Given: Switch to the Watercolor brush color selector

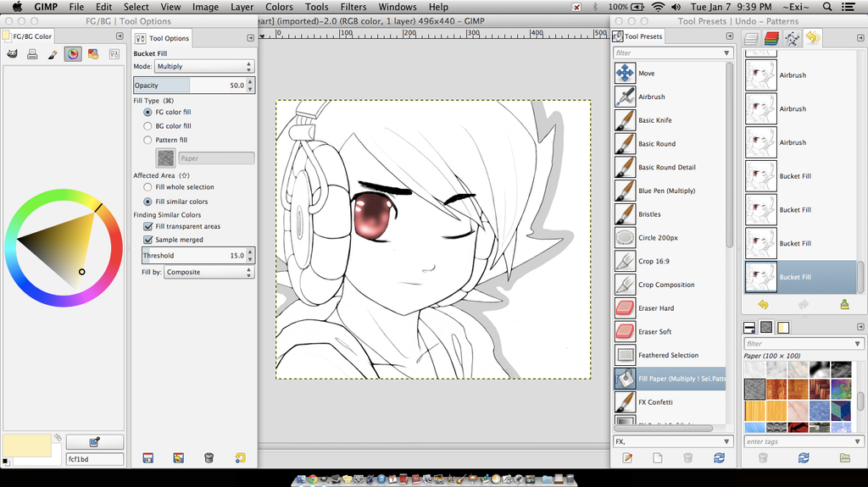Looking at the screenshot, I should pos(53,54).
